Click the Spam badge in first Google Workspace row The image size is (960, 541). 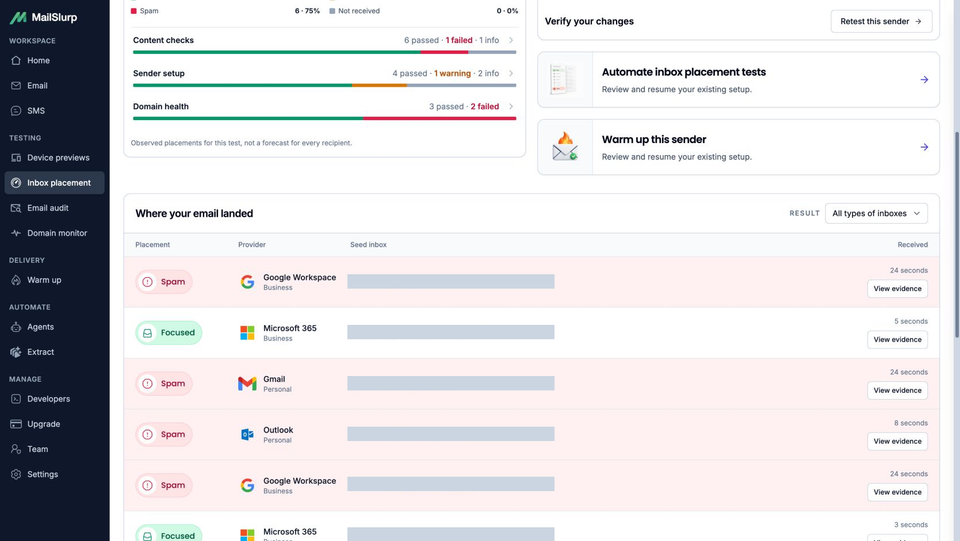164,282
